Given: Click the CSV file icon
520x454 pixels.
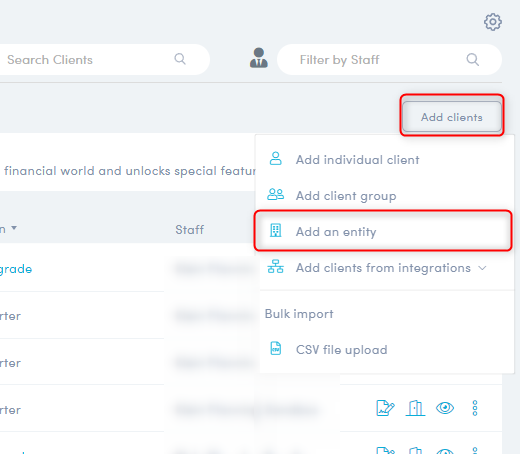Looking at the screenshot, I should click(x=276, y=349).
